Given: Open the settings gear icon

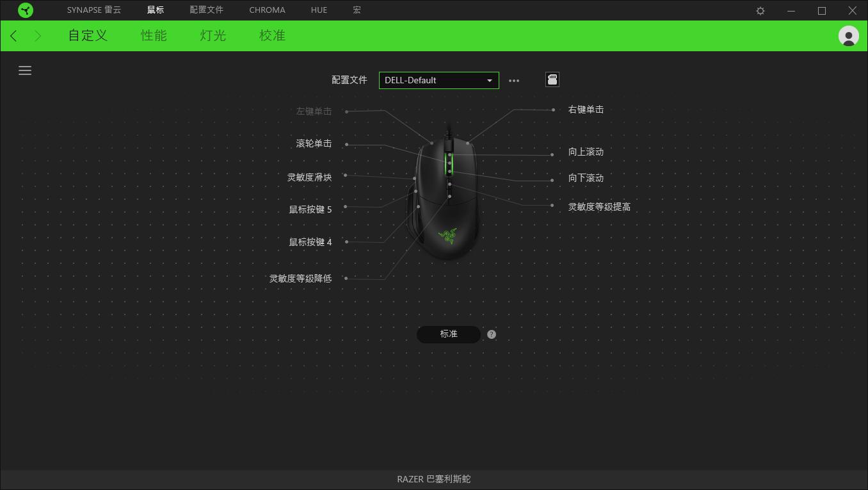Looking at the screenshot, I should pyautogui.click(x=759, y=10).
